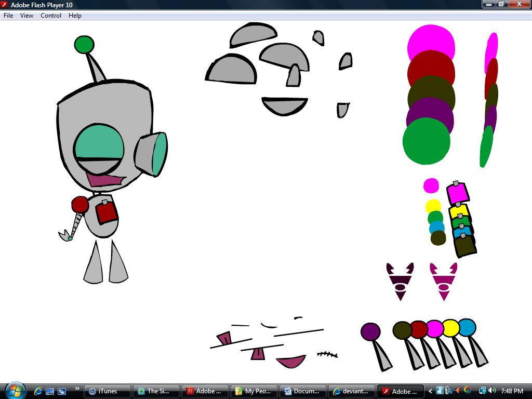The height and width of the screenshot is (399, 532).
Task: Select the olive chest panel piece
Action: [x=466, y=246]
